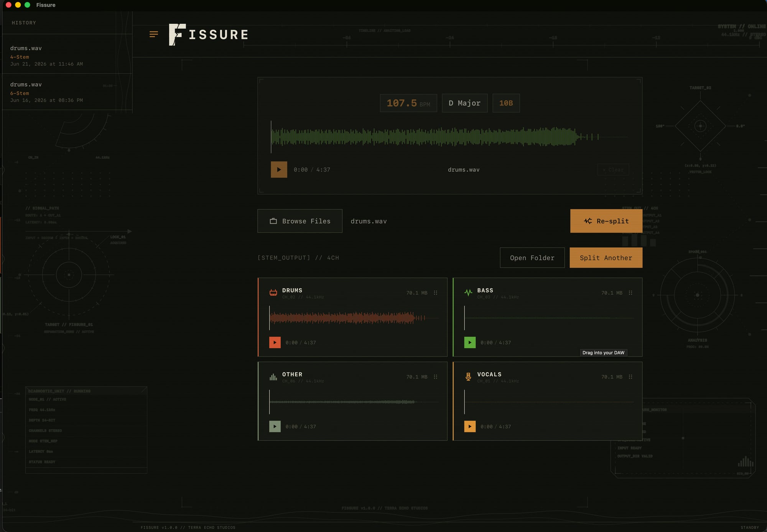Click the 70.1 MB size on Other stem
This screenshot has width=767, height=532.
[417, 377]
